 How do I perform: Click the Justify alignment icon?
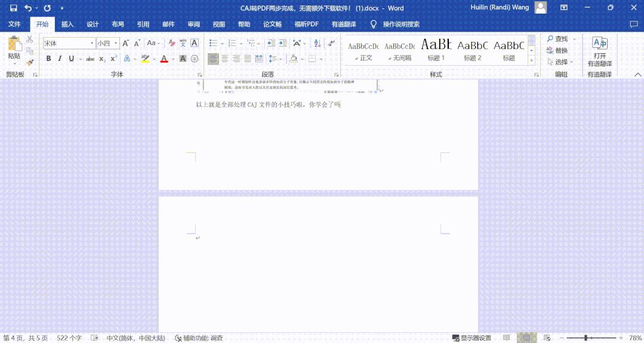[x=248, y=59]
